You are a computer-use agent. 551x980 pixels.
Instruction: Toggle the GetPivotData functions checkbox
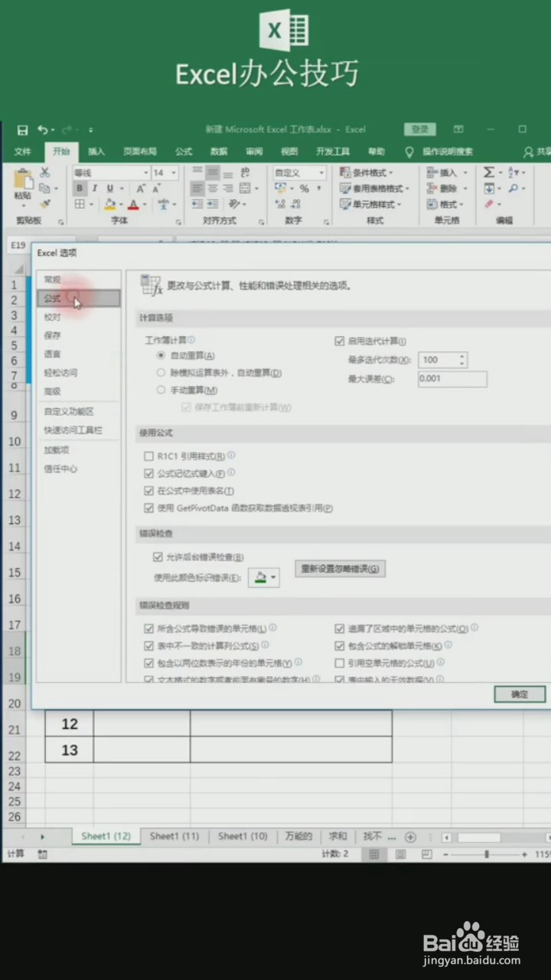point(149,508)
